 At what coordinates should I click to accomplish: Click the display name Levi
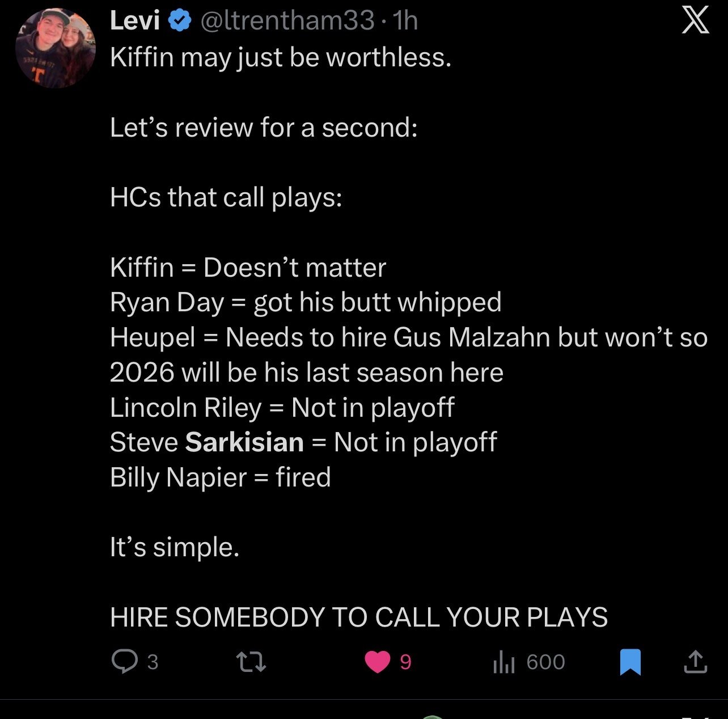click(135, 21)
